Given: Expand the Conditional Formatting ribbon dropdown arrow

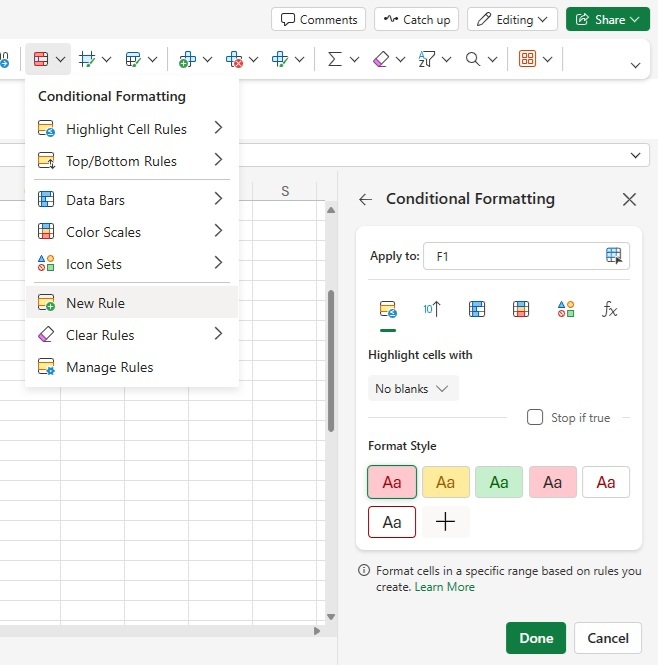Looking at the screenshot, I should 61,59.
